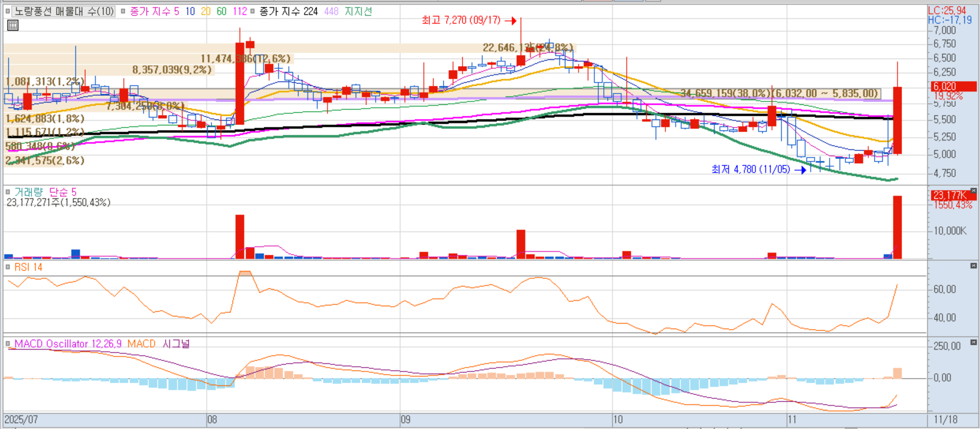Click the 19.92% change label
Viewport: 980px width, 429px height.
coord(948,96)
